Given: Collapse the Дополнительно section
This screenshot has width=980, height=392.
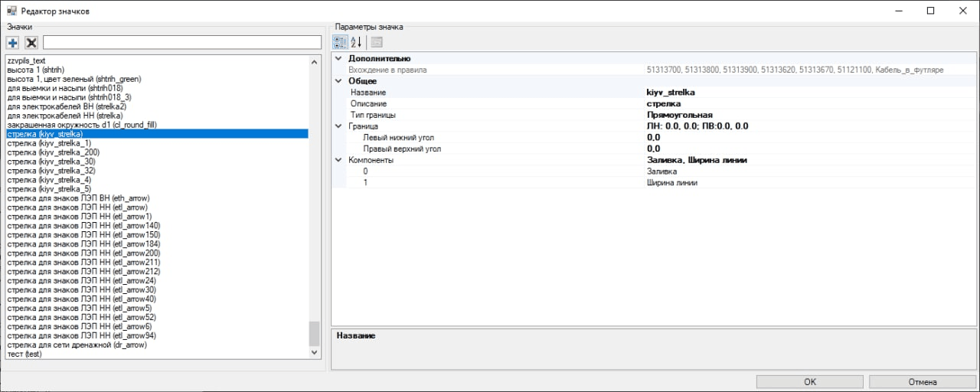Looking at the screenshot, I should tap(338, 59).
